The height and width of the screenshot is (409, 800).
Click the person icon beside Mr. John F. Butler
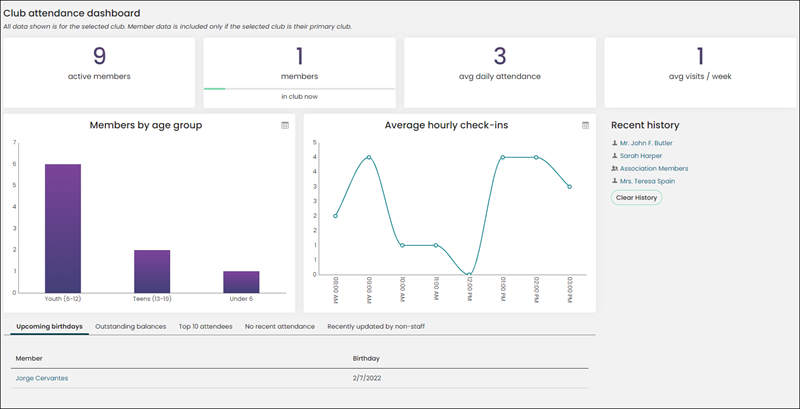pyautogui.click(x=614, y=143)
